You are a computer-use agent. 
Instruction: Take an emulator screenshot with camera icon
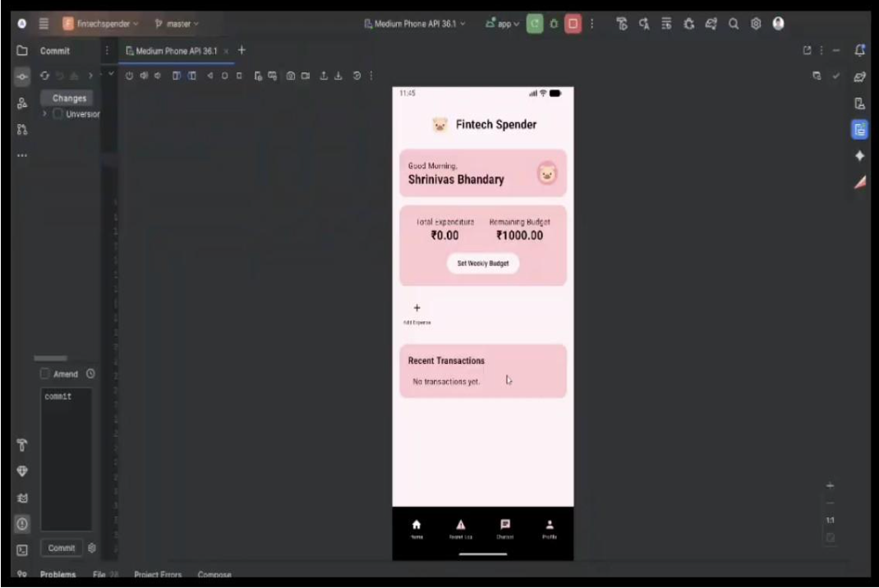point(290,76)
